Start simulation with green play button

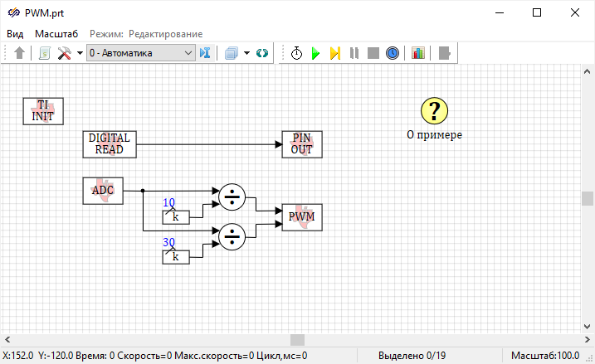click(x=315, y=53)
